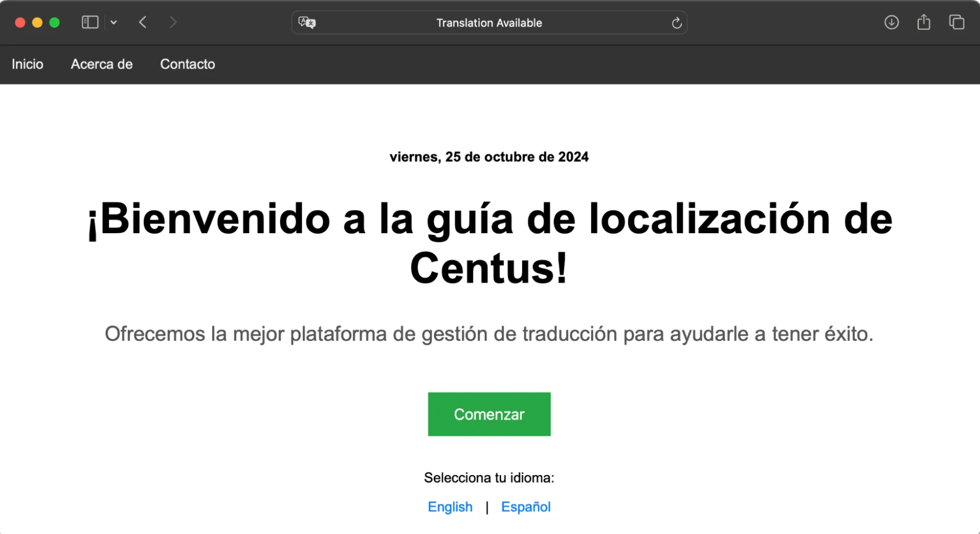980x534 pixels.
Task: Select Inicio from the navigation menu
Action: click(x=28, y=64)
